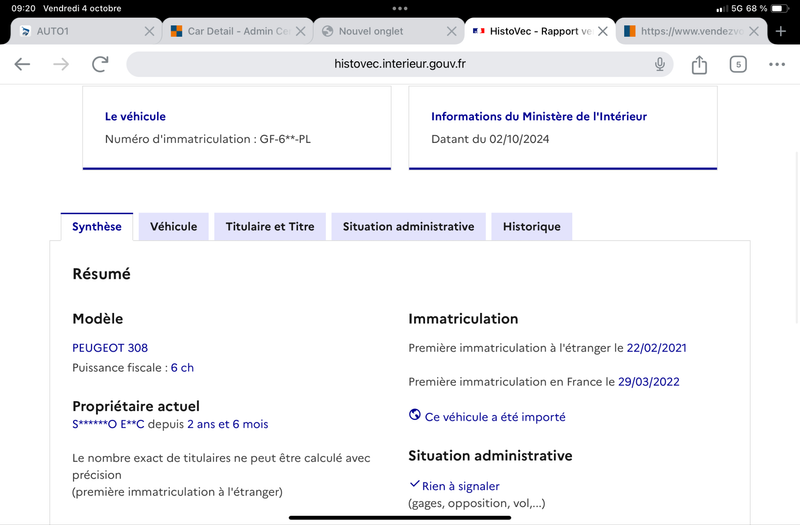
Task: Open the Historique tab
Action: coord(532,227)
